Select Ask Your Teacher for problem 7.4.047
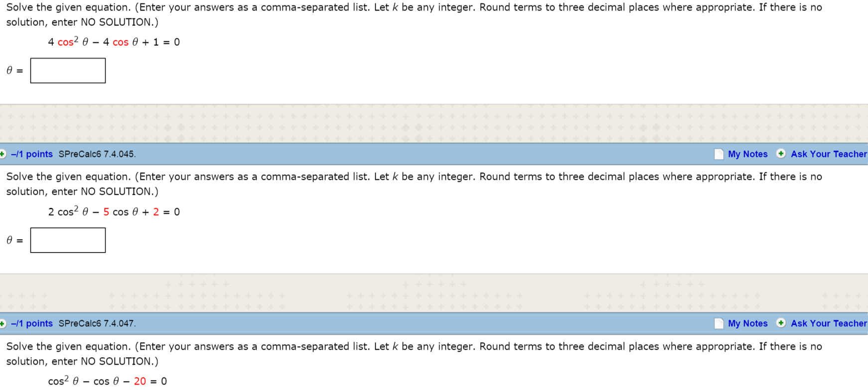Image resolution: width=868 pixels, height=390 pixels. tap(829, 323)
